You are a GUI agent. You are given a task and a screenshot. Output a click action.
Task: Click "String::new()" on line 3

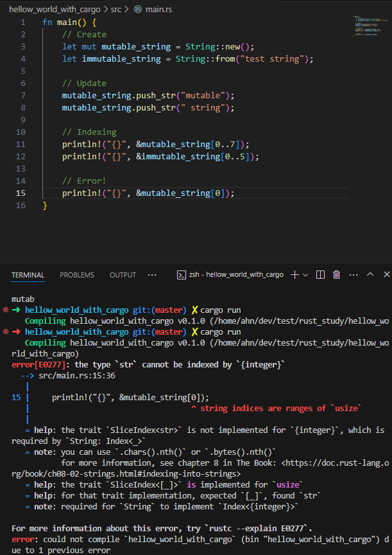coord(217,47)
